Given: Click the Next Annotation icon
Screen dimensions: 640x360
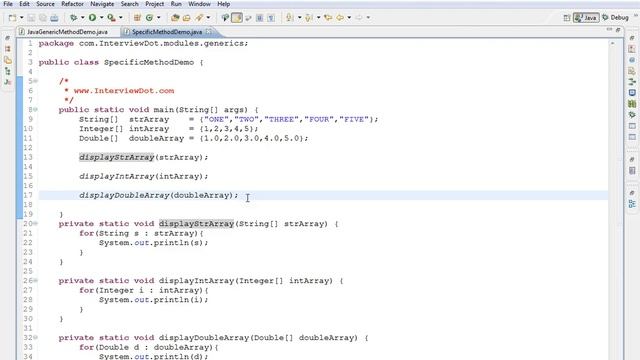Looking at the screenshot, I should tap(290, 18).
